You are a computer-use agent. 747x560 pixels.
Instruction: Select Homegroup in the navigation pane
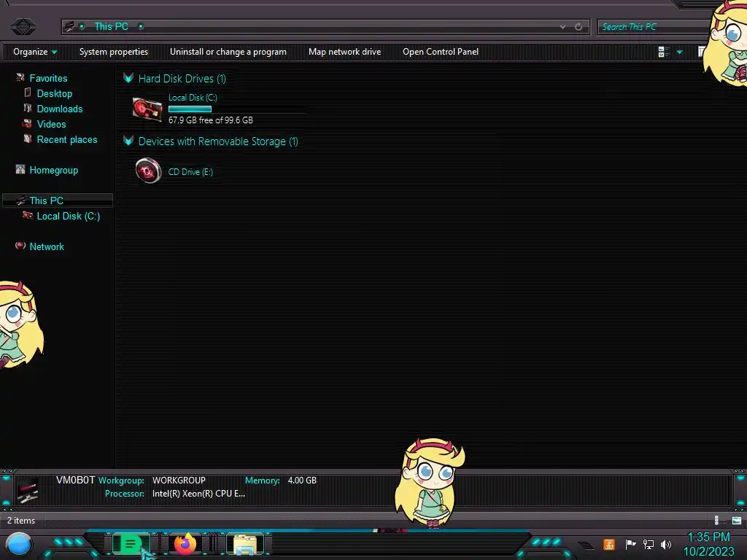[53, 170]
